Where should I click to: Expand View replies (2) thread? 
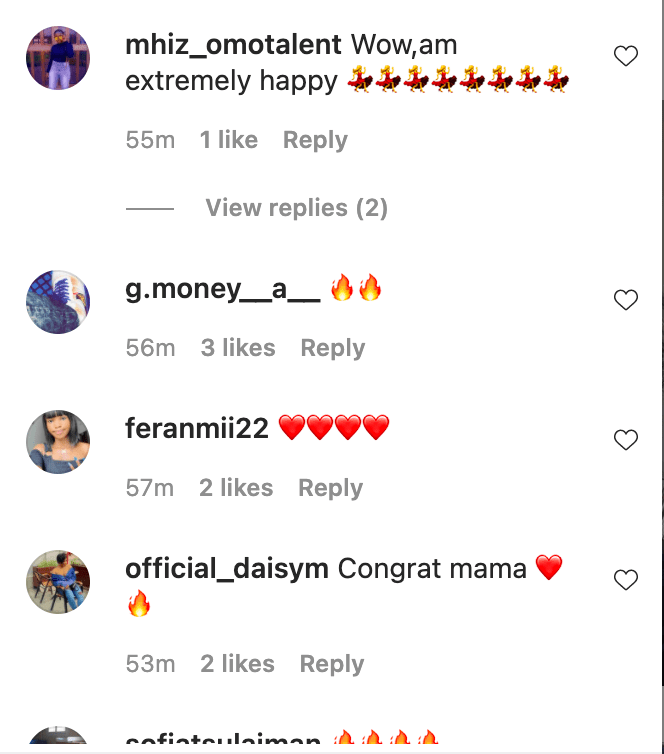(296, 208)
